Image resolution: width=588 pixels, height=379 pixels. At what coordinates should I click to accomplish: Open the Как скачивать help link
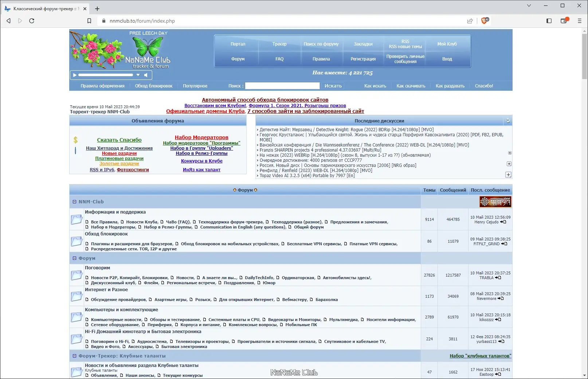click(x=411, y=86)
